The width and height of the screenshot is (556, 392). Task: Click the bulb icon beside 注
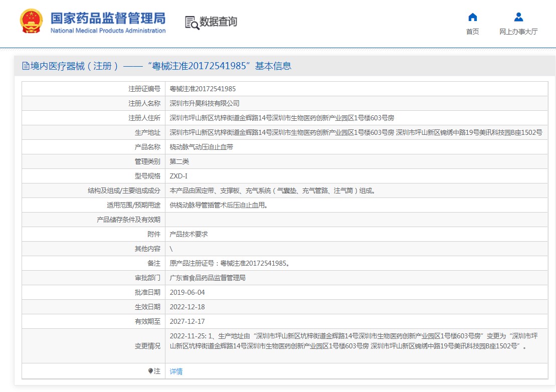[x=150, y=371]
